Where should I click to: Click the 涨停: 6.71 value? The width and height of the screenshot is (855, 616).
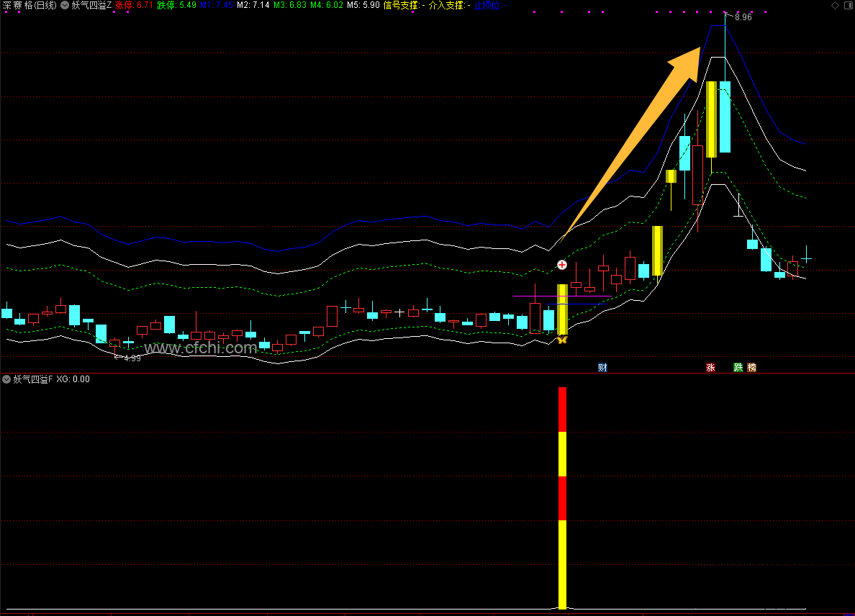(134, 6)
